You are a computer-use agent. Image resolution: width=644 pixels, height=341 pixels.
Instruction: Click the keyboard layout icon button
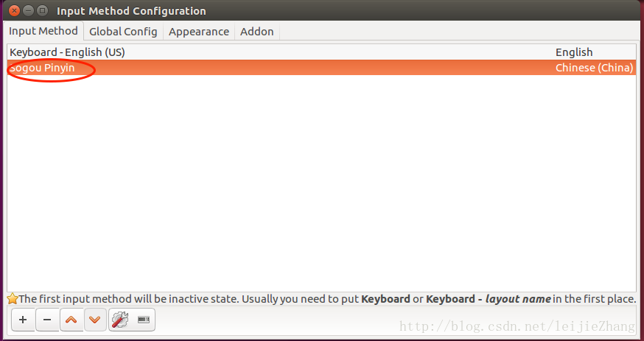(x=144, y=320)
